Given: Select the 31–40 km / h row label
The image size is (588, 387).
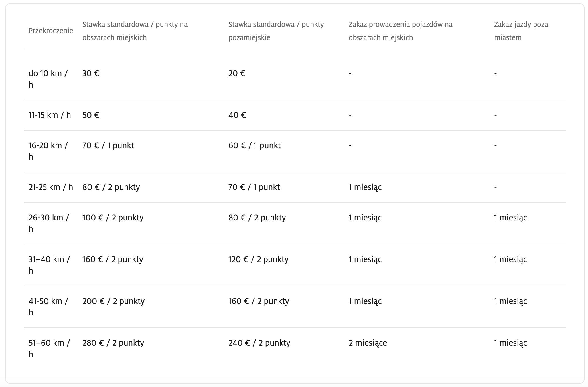Looking at the screenshot, I should [49, 265].
